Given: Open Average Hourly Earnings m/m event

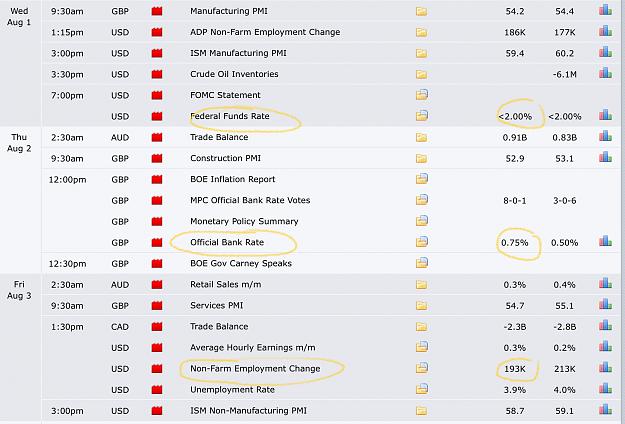Looking at the screenshot, I should [253, 347].
